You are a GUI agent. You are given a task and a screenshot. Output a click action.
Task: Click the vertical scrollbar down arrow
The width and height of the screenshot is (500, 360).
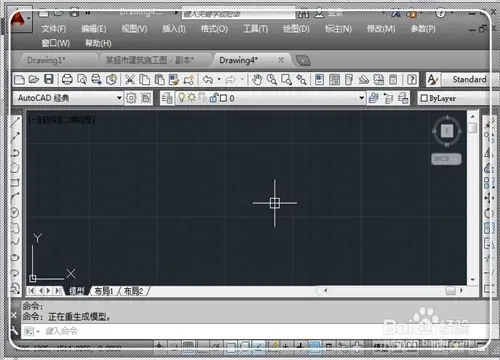[x=473, y=280]
